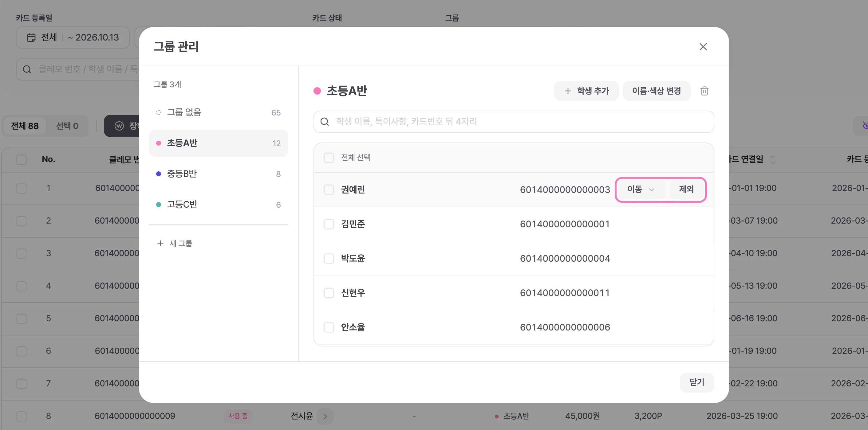This screenshot has width=868, height=430.
Task: Click the No. column header in background table
Action: 48,159
